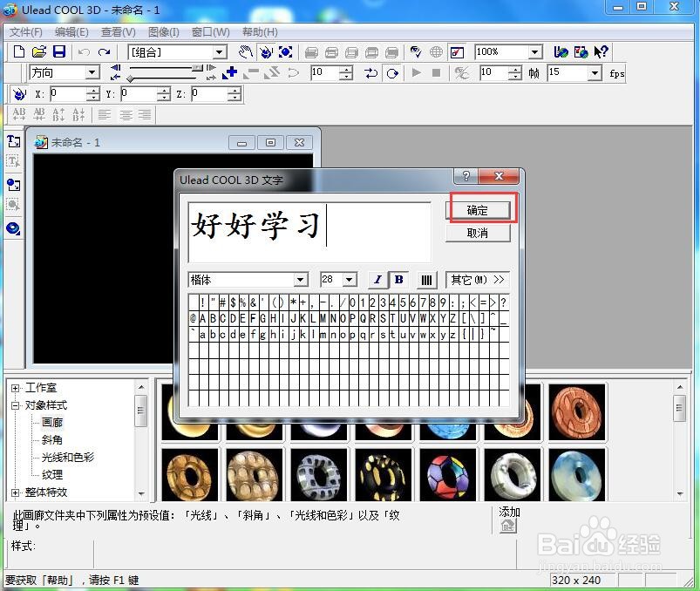Open the font size 28 dropdown
Viewport: 700px width, 591px height.
350,280
